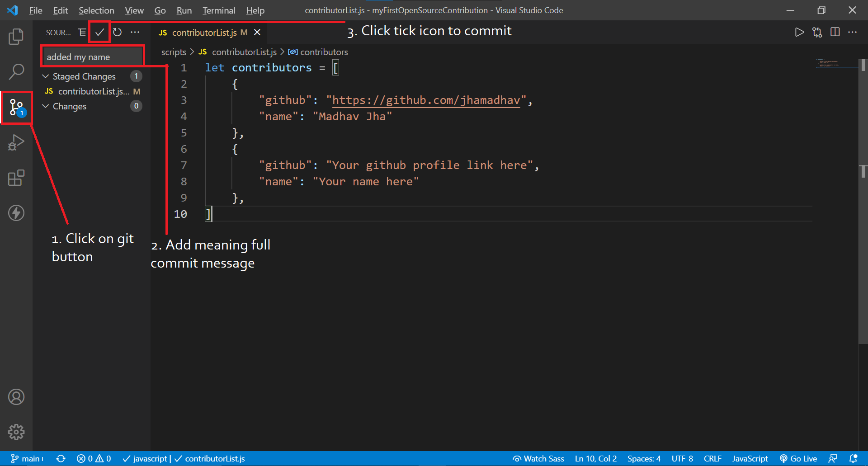Click the editor vertical scrollbar
The width and height of the screenshot is (868, 466).
[863, 201]
